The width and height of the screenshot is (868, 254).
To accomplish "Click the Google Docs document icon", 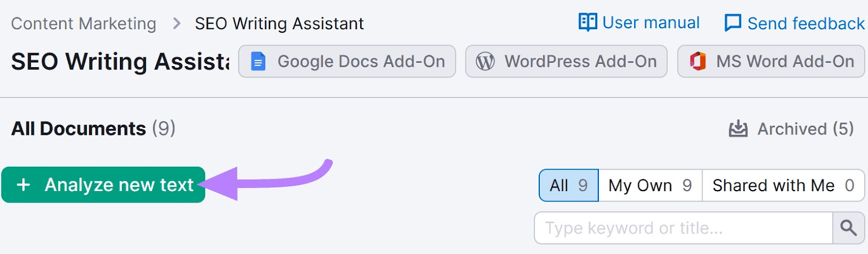I will [x=258, y=62].
